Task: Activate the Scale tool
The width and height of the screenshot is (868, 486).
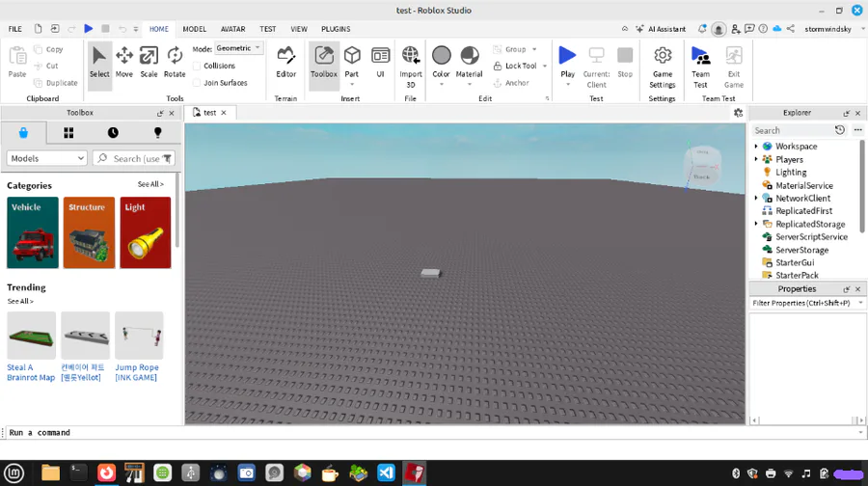Action: (149, 62)
